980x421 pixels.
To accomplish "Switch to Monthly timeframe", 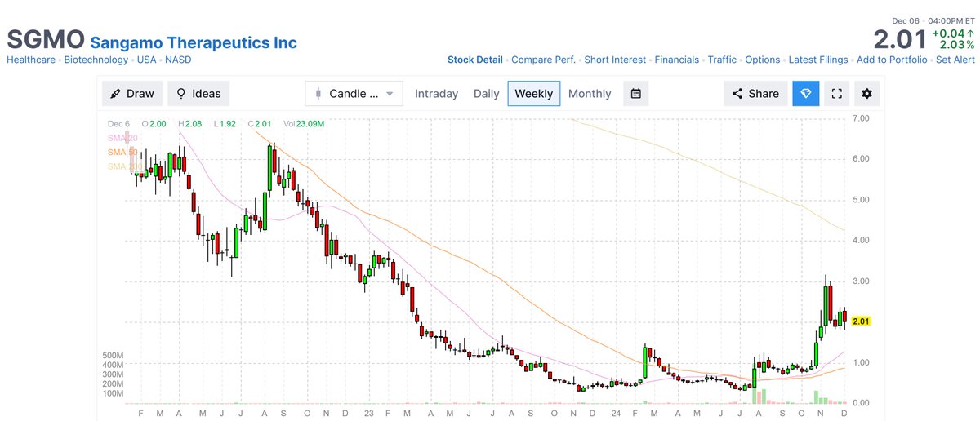I will pos(590,94).
